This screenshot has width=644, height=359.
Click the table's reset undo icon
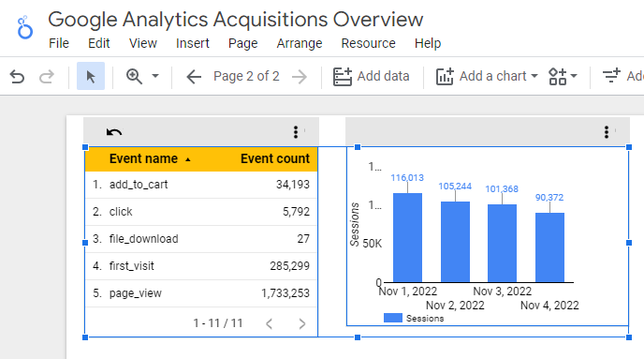pos(114,132)
